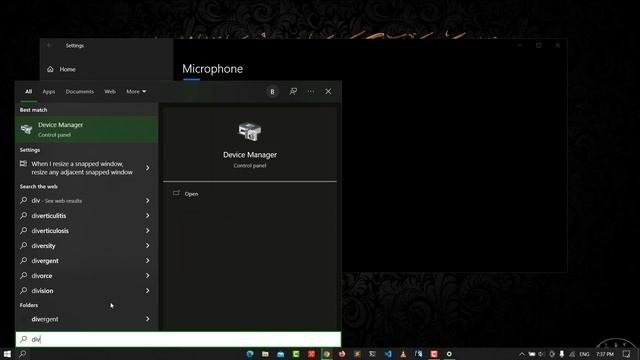Click the search icon beside diverticulitis
The image size is (640, 360).
(24, 215)
